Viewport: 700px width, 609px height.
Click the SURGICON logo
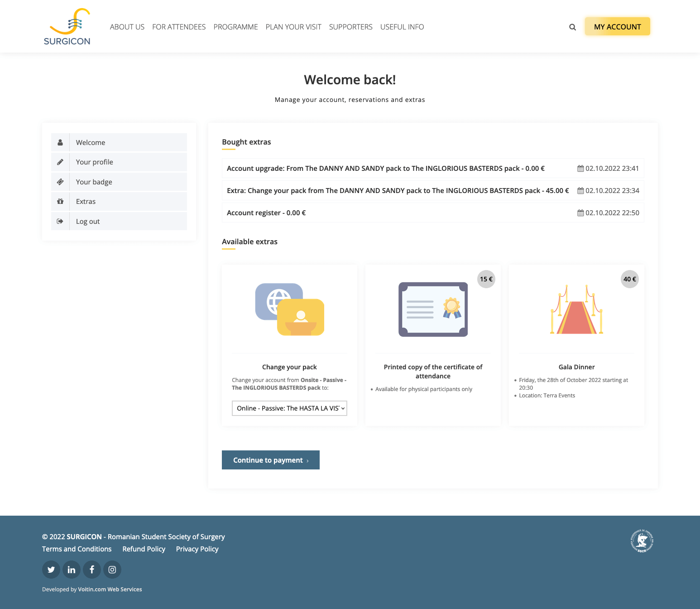[67, 27]
